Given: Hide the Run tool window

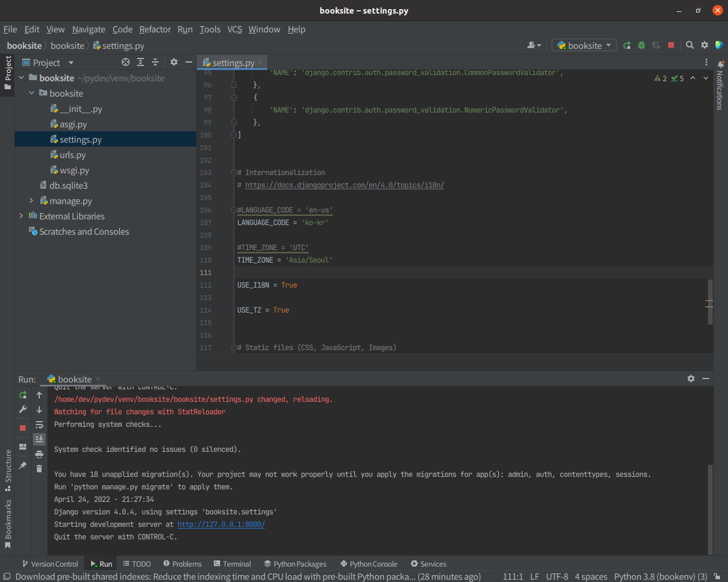Looking at the screenshot, I should coord(706,379).
